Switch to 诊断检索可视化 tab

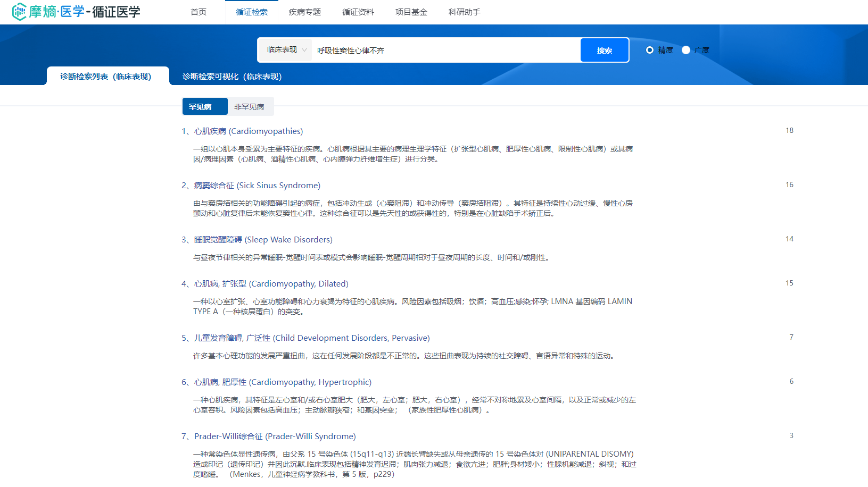coord(232,77)
